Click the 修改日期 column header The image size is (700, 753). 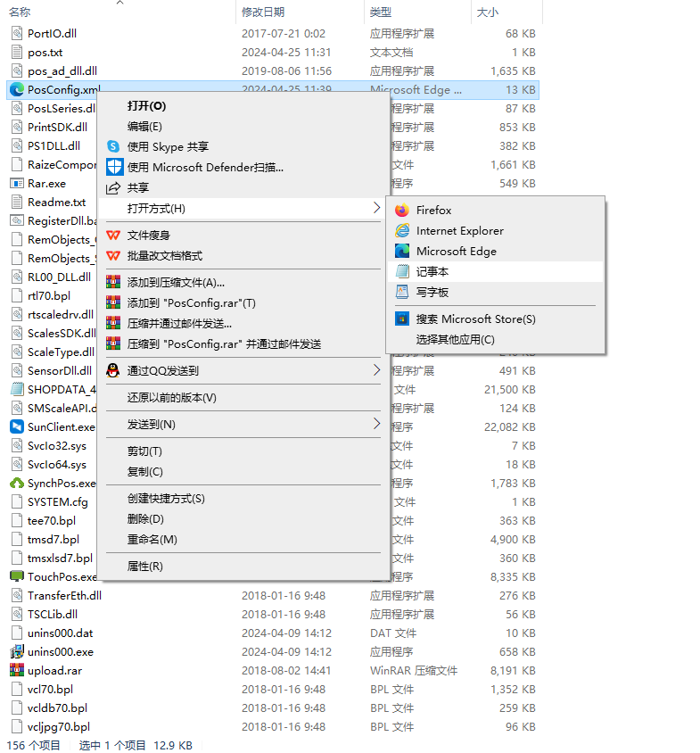click(263, 12)
